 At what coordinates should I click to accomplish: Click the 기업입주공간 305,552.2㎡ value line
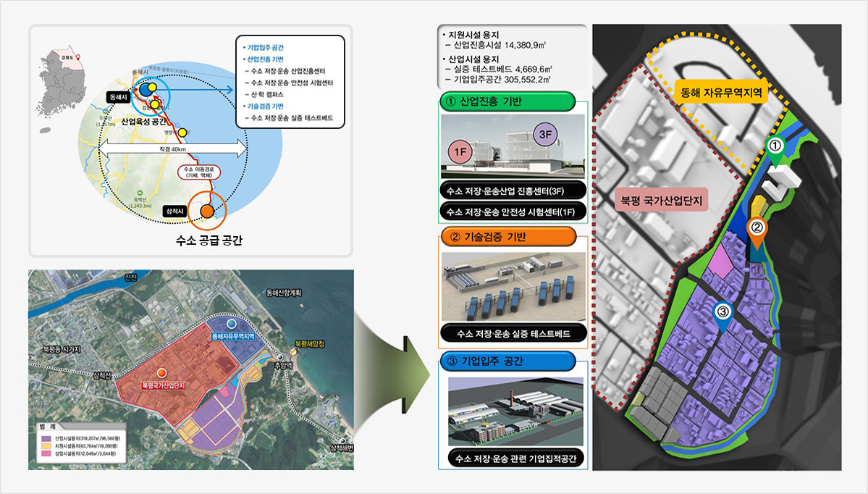click(497, 80)
